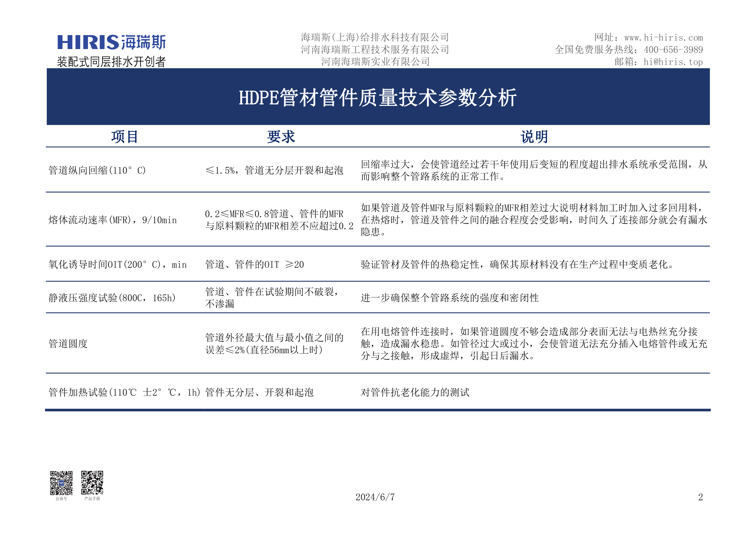Screen dimensions: 756x534
Task: Scan the 公众号 QR code
Action: point(61,483)
